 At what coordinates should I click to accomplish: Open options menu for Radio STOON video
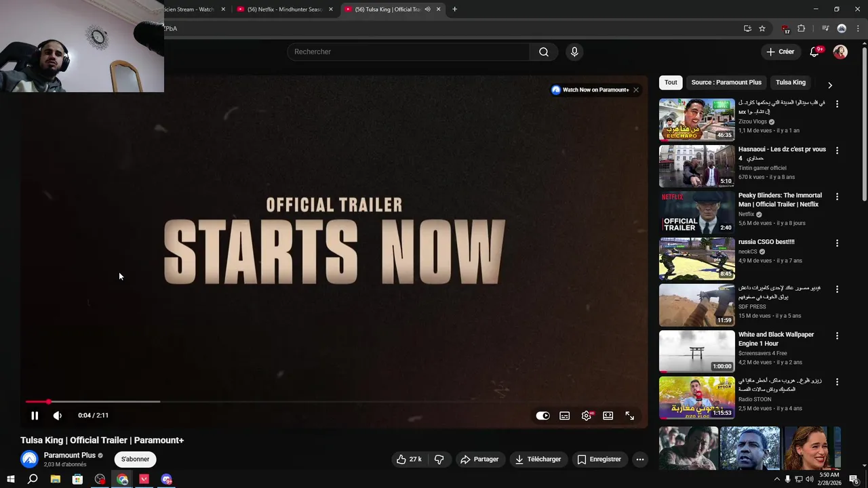click(837, 382)
